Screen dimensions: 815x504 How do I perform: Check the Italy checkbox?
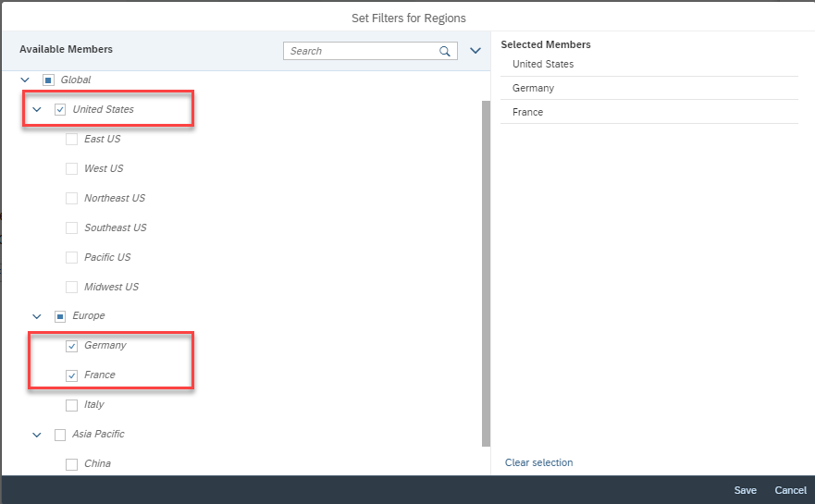click(x=72, y=405)
